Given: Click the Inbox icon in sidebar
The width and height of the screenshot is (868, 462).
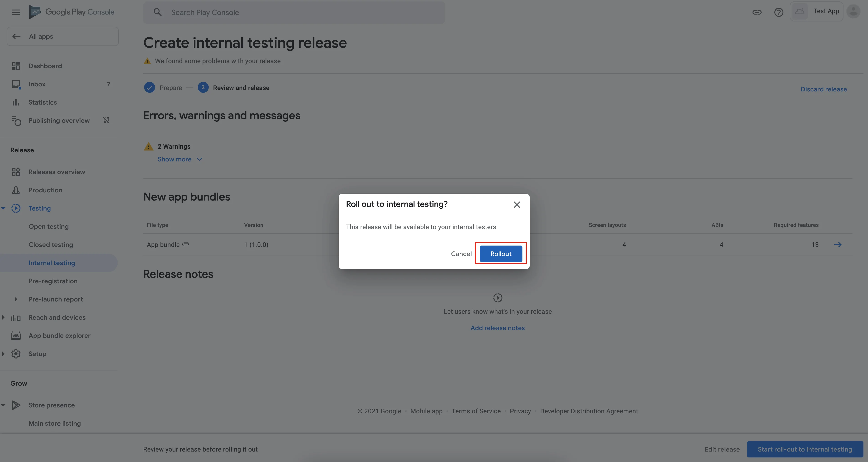Looking at the screenshot, I should click(16, 84).
